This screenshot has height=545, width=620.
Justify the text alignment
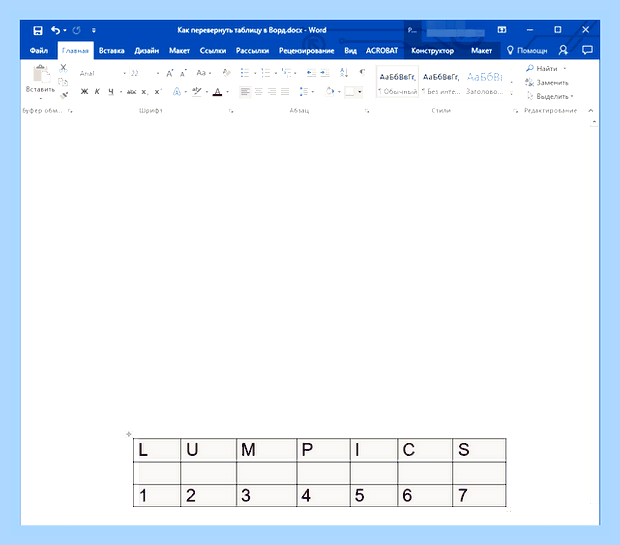pos(285,92)
